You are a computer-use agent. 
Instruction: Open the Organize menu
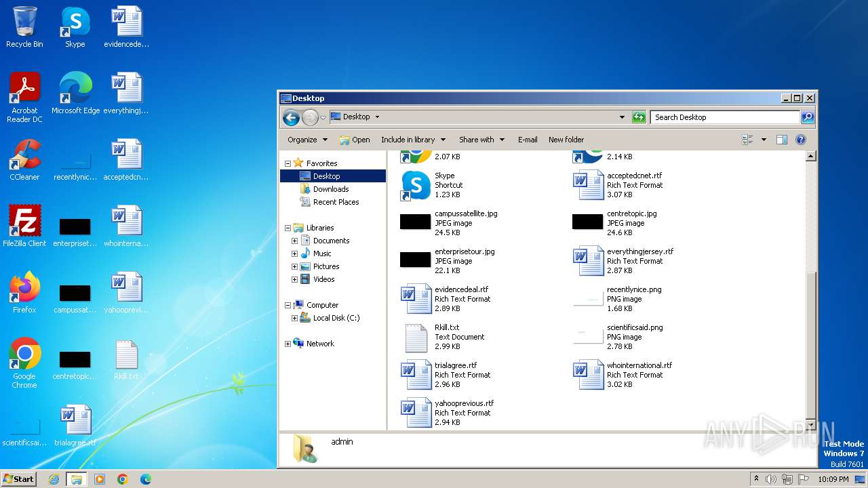pyautogui.click(x=307, y=140)
